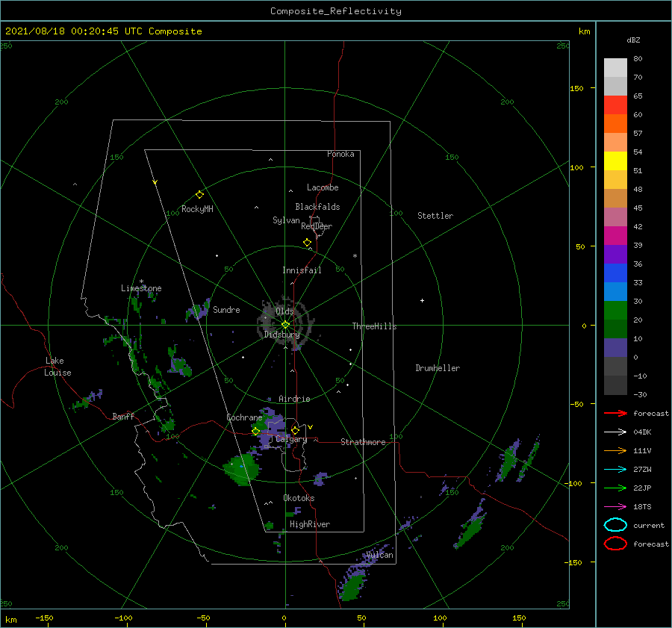This screenshot has height=628, width=672.
Task: Click the green storm cell southwest of Calgary
Action: pyautogui.click(x=242, y=469)
